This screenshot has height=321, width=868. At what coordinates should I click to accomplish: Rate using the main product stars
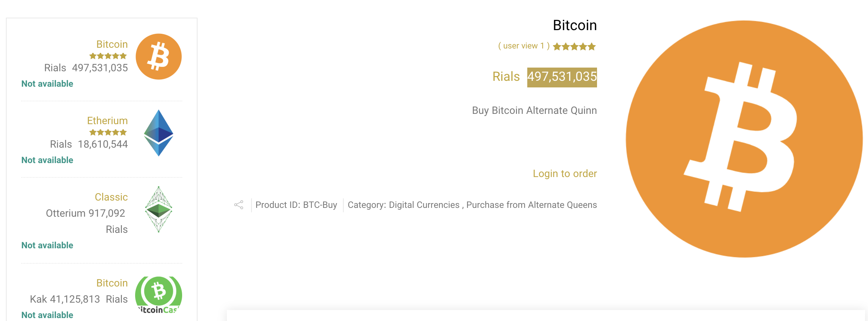(x=574, y=47)
